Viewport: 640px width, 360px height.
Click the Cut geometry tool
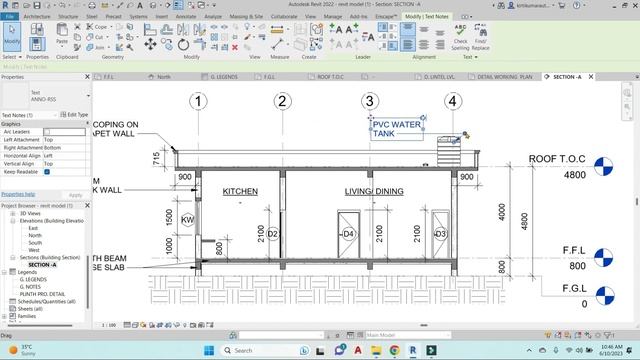[x=96, y=37]
